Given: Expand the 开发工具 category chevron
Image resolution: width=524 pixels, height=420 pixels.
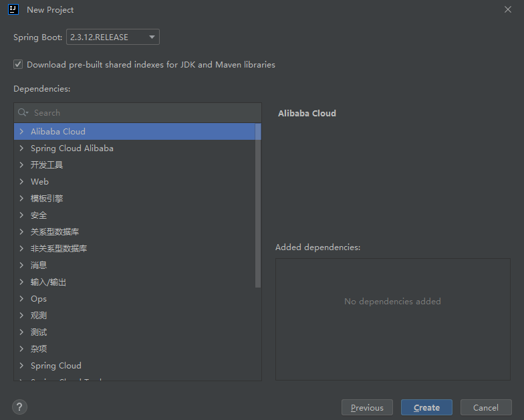Looking at the screenshot, I should tap(21, 165).
